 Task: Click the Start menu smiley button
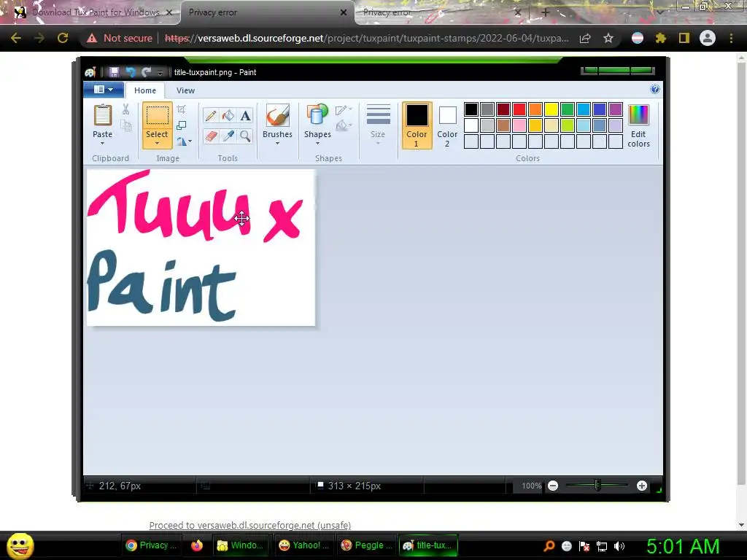(20, 545)
